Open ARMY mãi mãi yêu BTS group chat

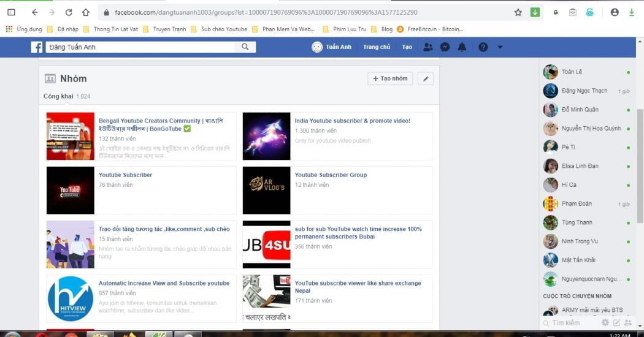(x=587, y=310)
